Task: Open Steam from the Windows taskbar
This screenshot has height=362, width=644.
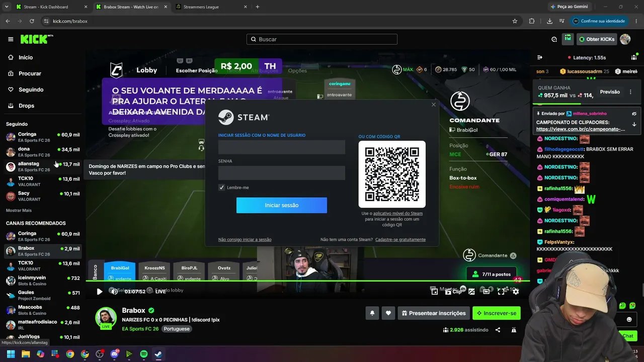Action: (x=158, y=354)
